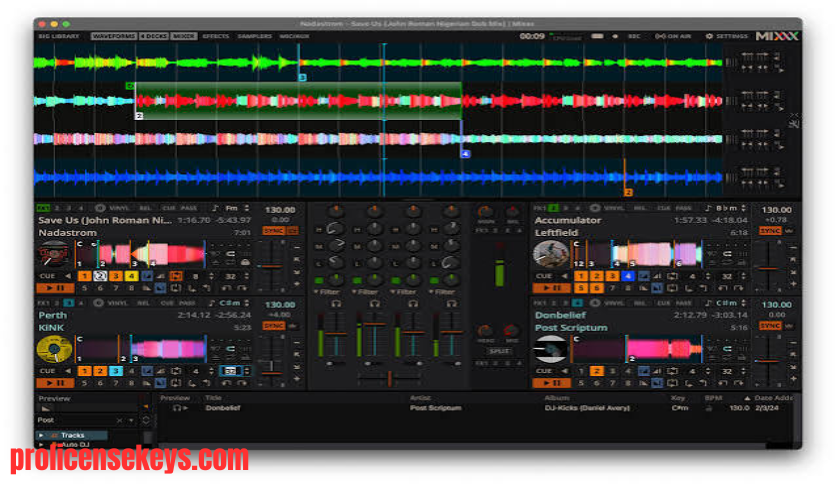The image size is (836, 484).
Task: Toggle the WAVEFORMS section
Action: point(114,36)
